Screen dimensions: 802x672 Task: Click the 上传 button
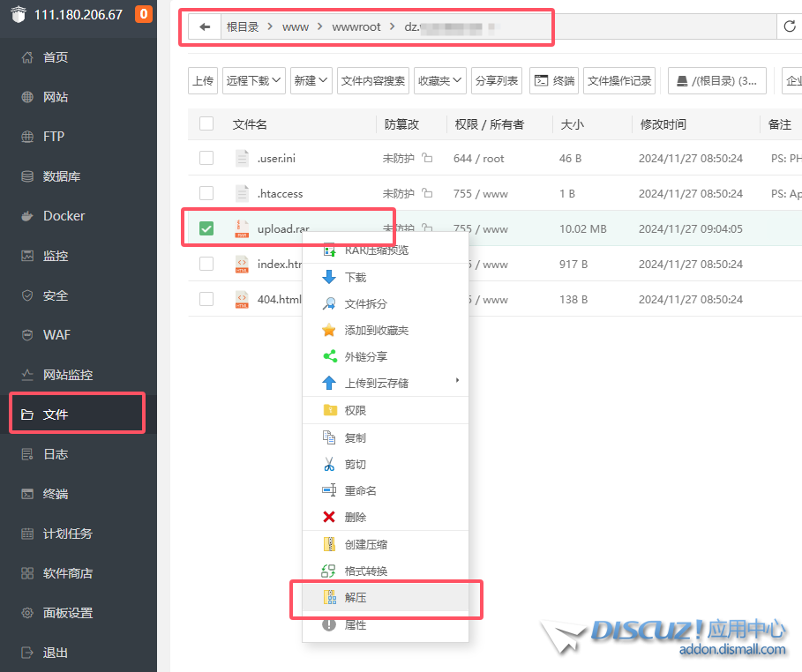203,80
